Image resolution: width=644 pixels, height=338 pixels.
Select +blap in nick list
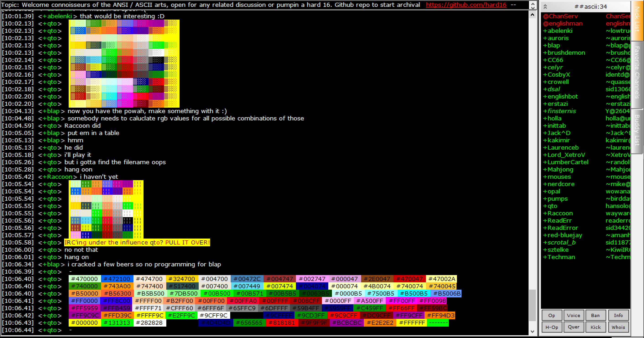(x=551, y=45)
